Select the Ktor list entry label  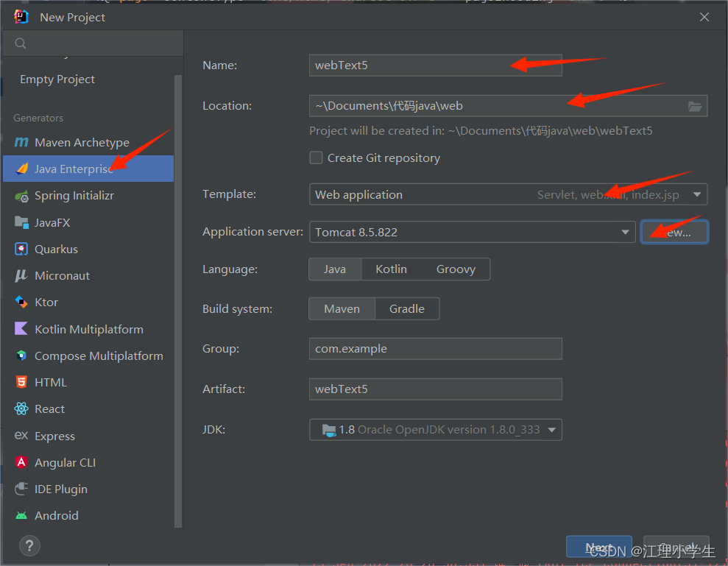[x=46, y=303]
